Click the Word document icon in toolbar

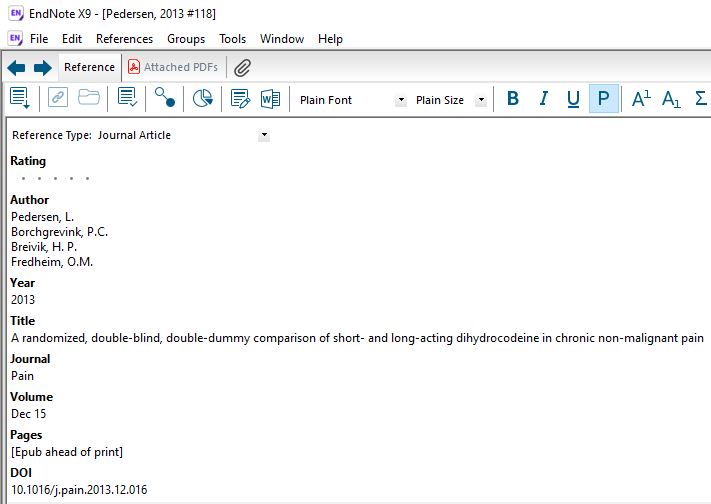pos(270,99)
